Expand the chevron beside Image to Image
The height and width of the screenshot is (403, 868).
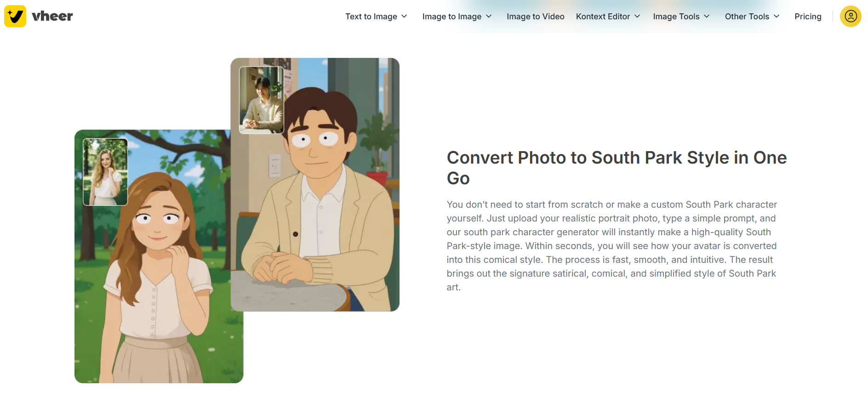pos(489,17)
